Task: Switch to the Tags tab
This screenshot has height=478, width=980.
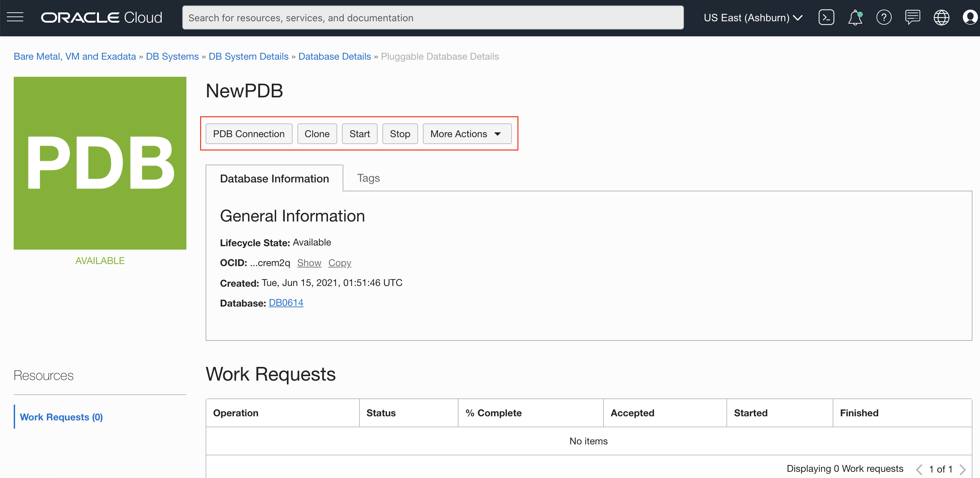Action: [368, 178]
